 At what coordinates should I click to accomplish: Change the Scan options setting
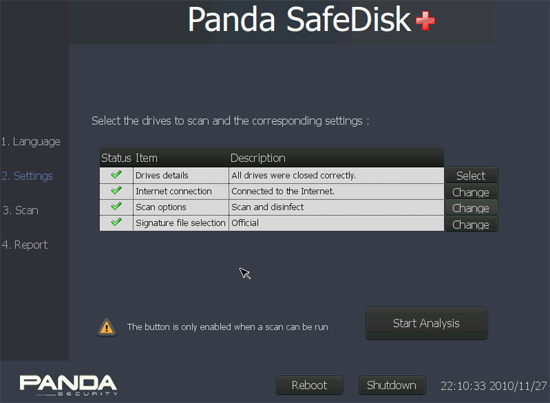point(471,208)
